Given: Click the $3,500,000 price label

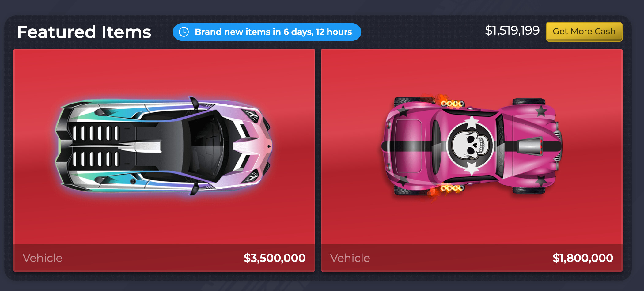Looking at the screenshot, I should click(275, 258).
